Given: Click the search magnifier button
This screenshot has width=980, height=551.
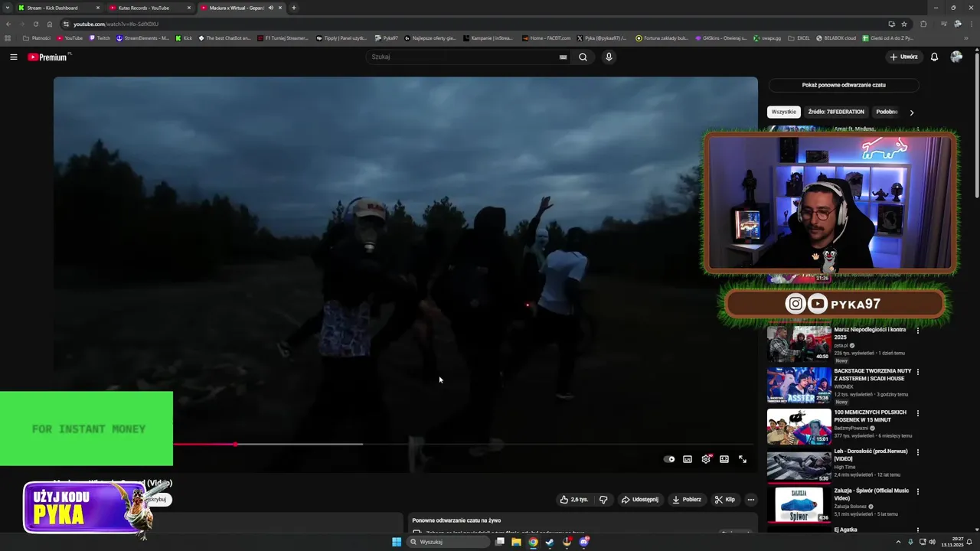Looking at the screenshot, I should (583, 57).
